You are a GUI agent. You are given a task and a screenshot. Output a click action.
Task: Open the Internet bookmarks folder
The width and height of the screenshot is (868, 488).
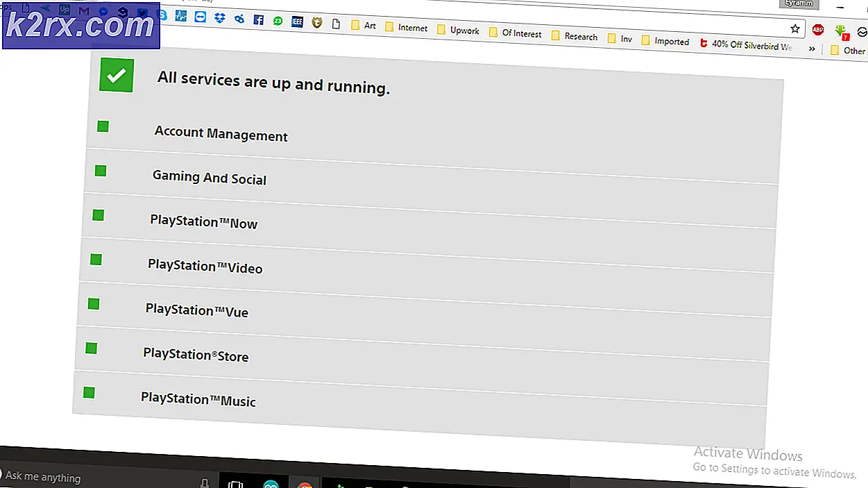click(406, 28)
